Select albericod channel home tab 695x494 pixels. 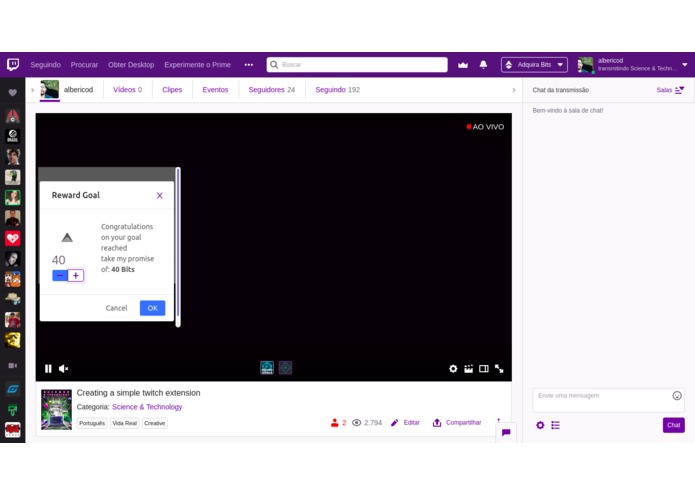67,89
